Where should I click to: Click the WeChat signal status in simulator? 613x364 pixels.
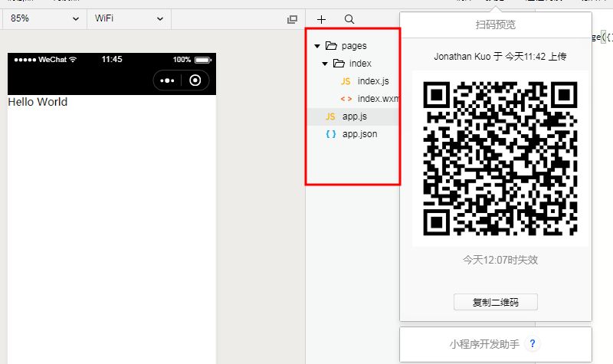[45, 60]
